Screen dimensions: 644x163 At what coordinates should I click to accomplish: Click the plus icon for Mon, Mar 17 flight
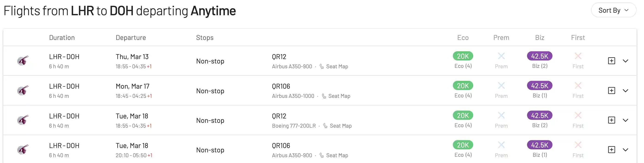pos(611,90)
